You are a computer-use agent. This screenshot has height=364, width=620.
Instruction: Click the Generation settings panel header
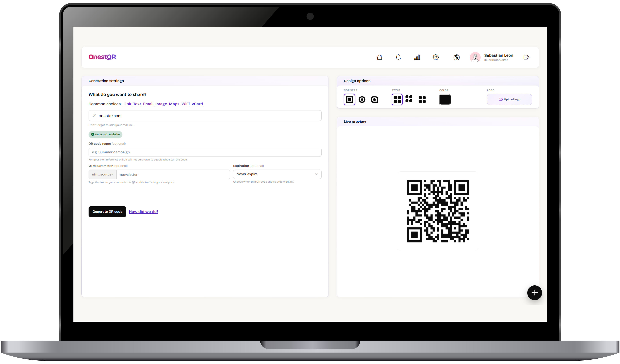pos(205,81)
